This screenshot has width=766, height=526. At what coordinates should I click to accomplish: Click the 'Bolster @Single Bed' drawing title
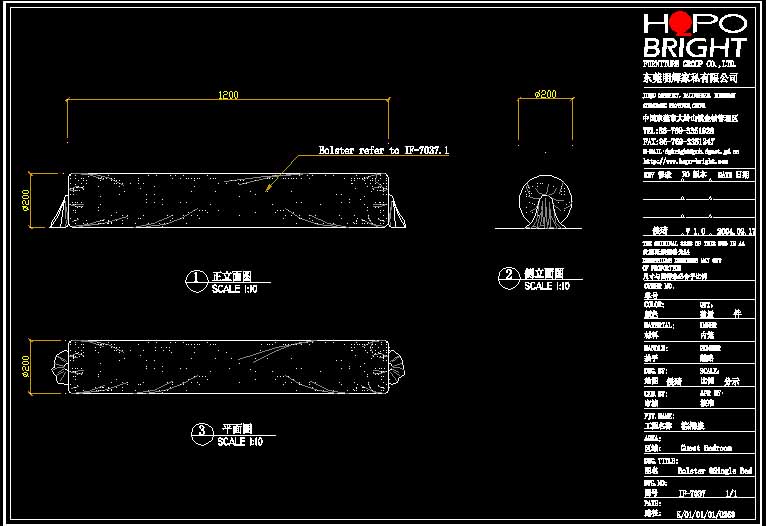coord(715,471)
